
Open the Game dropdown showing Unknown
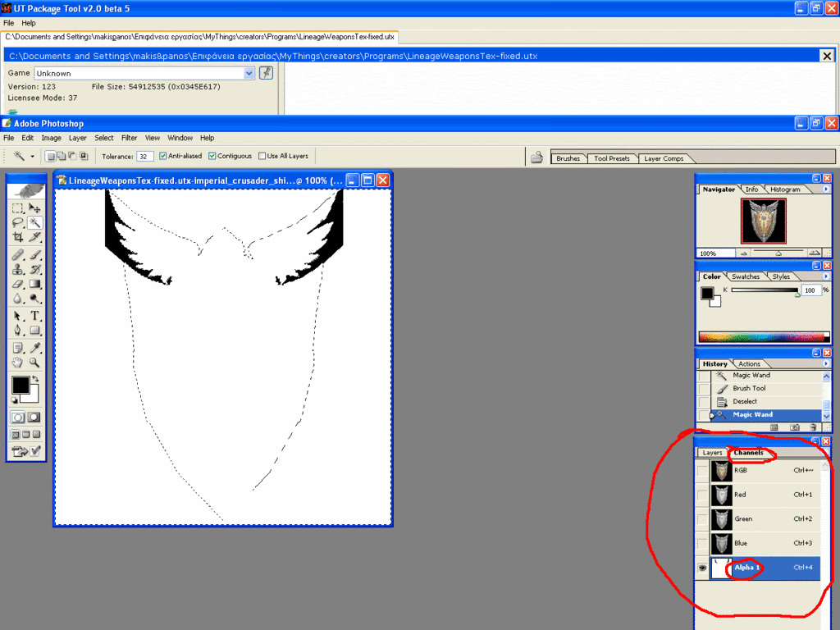pos(249,73)
